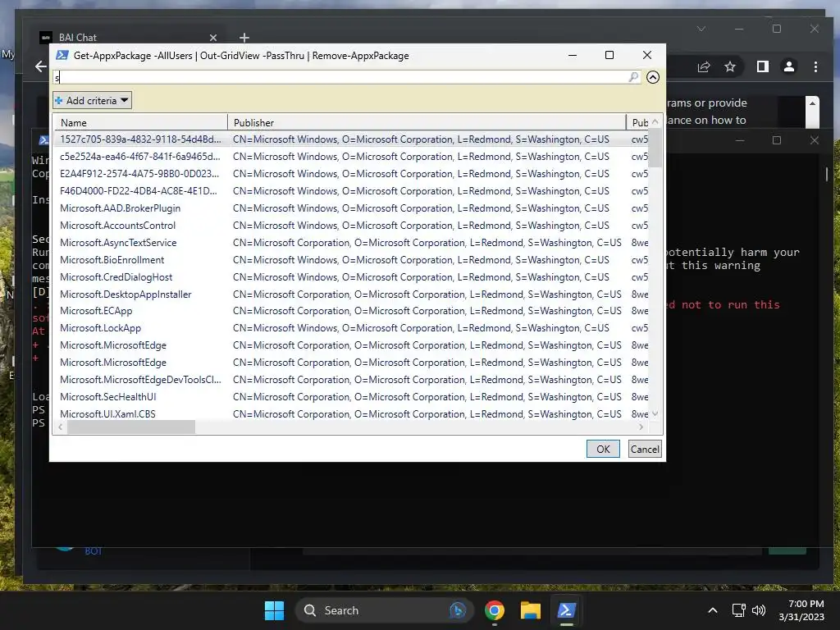Screen dimensions: 840x630
Task: Click the grid's horizontal scroll right arrow
Action: (x=641, y=427)
